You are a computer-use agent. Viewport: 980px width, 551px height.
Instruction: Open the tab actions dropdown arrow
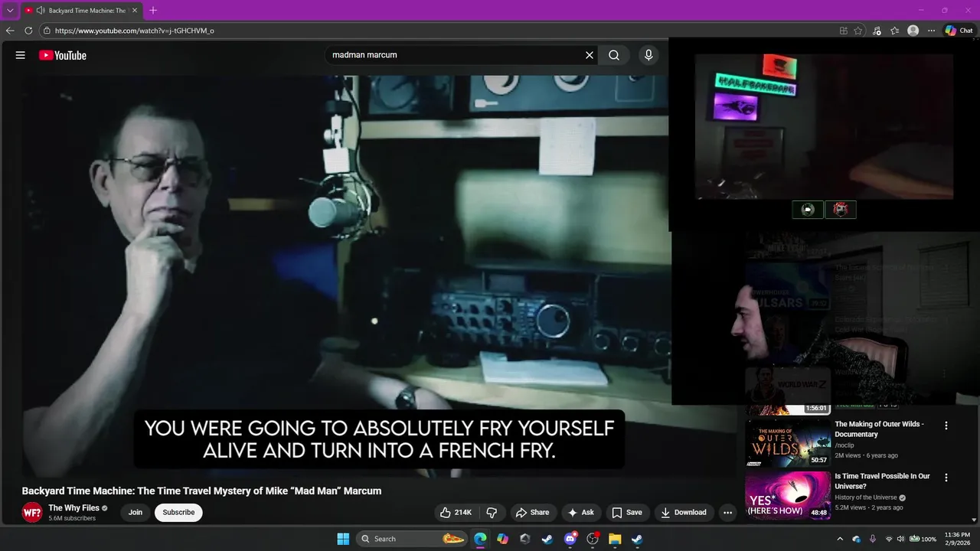point(10,11)
